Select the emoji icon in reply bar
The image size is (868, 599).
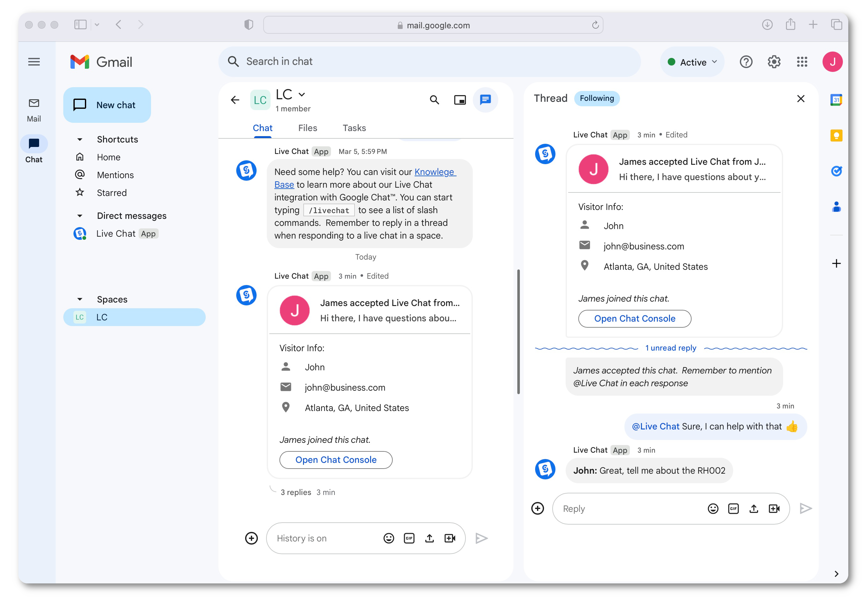tap(713, 509)
